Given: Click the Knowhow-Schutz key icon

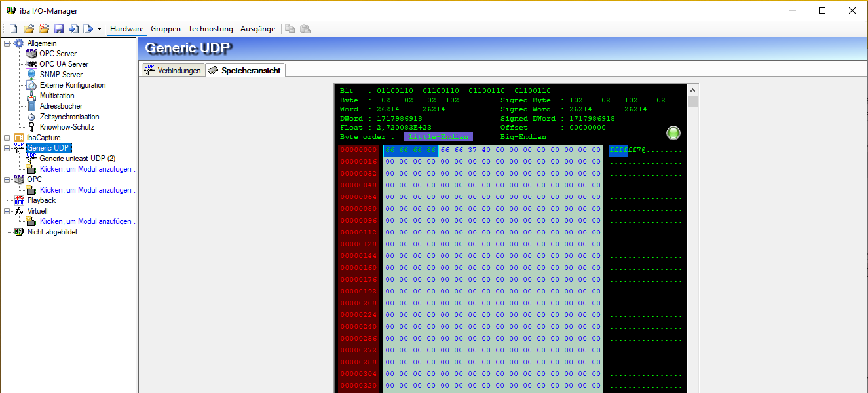Looking at the screenshot, I should pyautogui.click(x=31, y=127).
